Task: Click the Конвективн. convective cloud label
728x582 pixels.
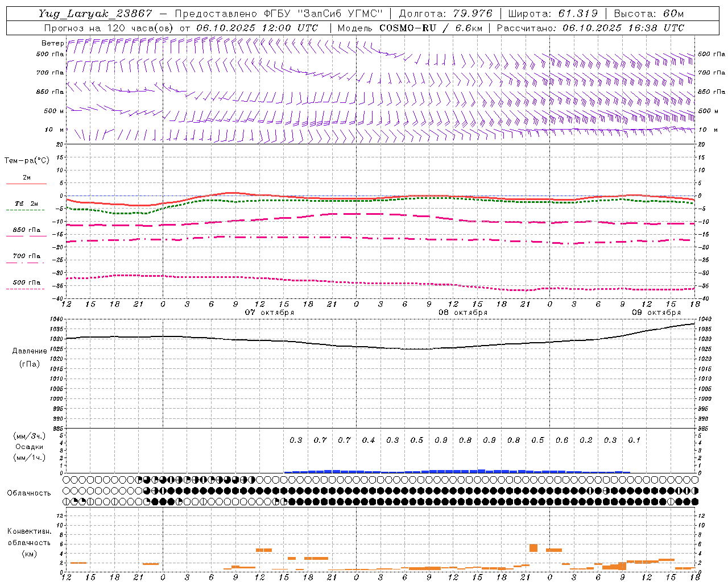Action: pos(29,531)
